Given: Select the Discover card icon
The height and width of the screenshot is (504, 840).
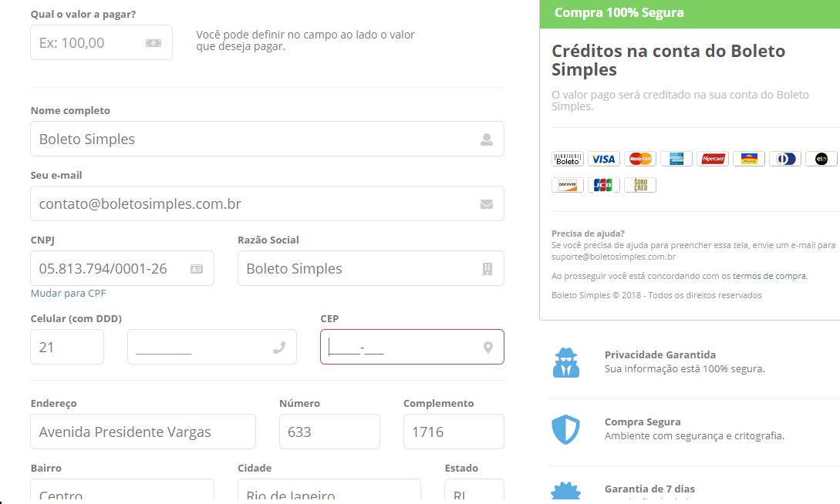Looking at the screenshot, I should click(x=567, y=185).
